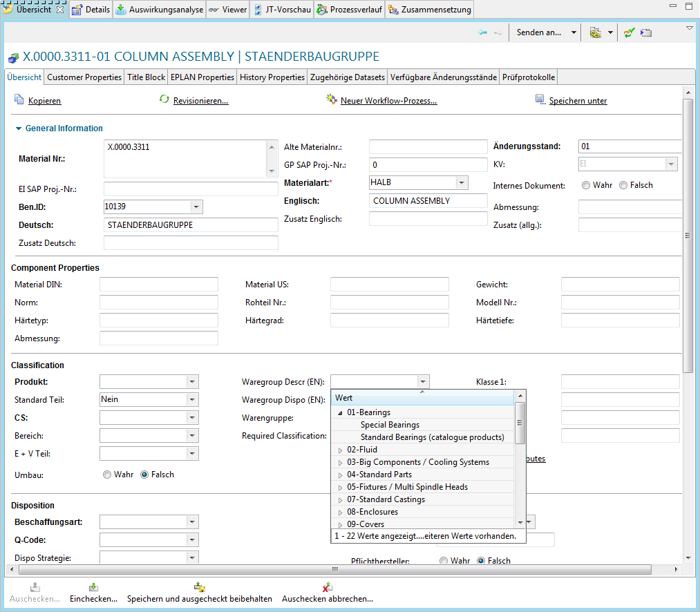
Task: Click the Auschecken abbrechen icon
Action: point(328,587)
